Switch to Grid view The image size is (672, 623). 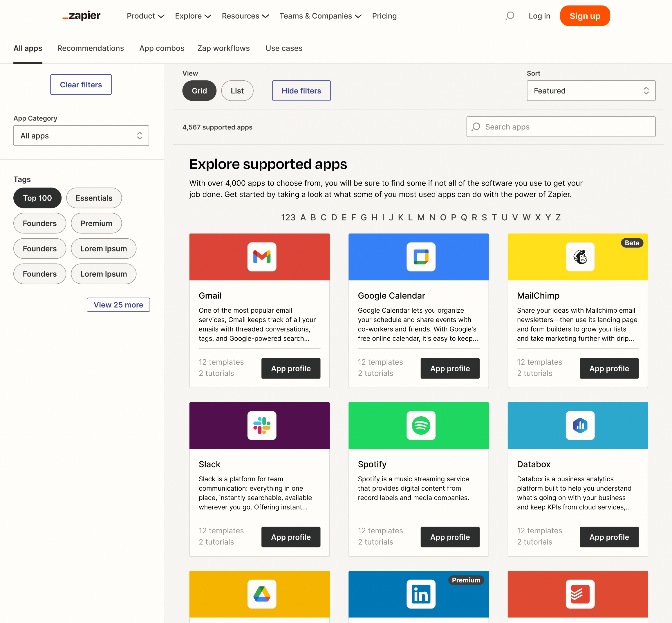(x=199, y=91)
